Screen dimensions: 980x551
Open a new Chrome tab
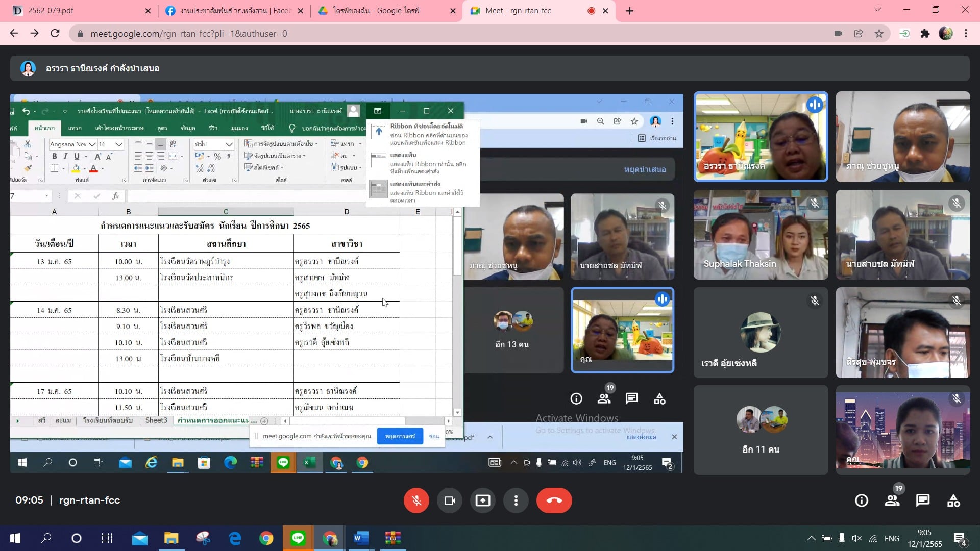pos(630,11)
